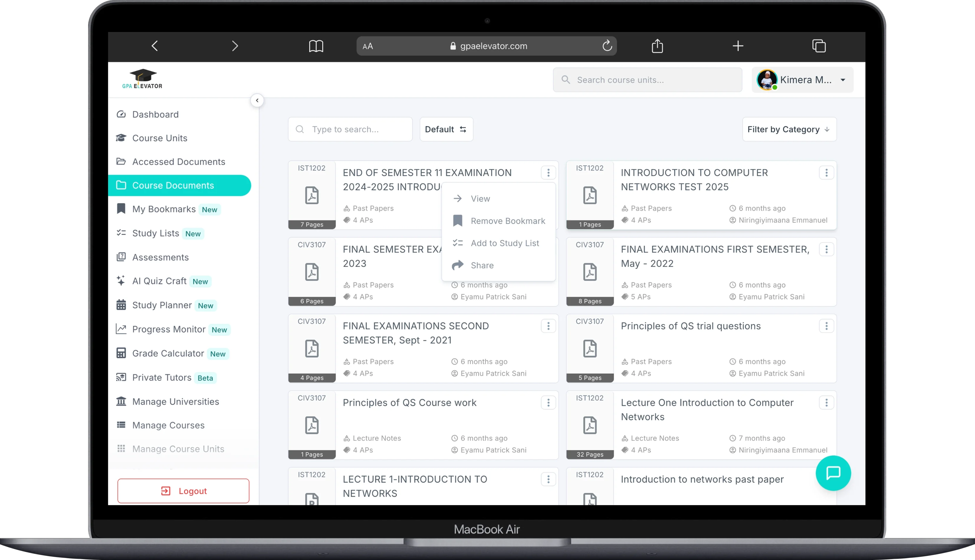The image size is (975, 560).
Task: Open the Filter by Category dropdown
Action: [789, 129]
